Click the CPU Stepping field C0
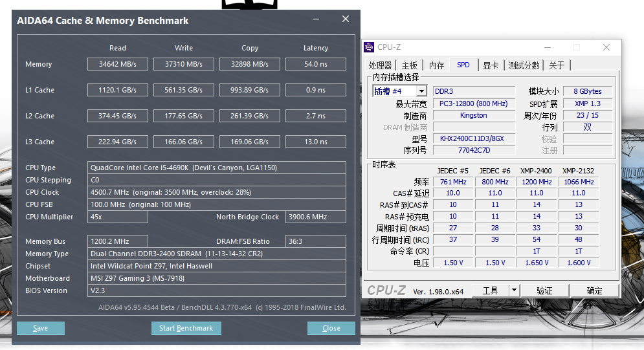This screenshot has width=644, height=350. [216, 180]
